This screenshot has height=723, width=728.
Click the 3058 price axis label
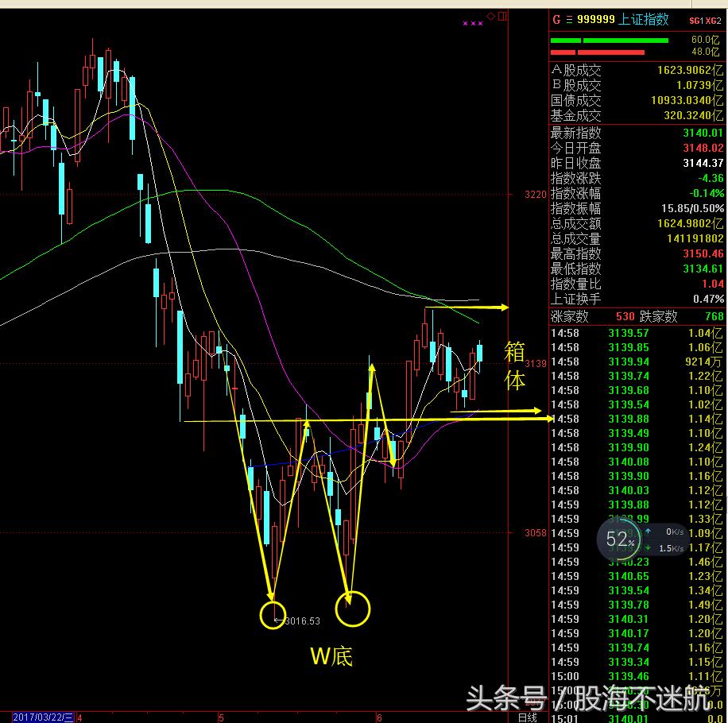(x=536, y=533)
